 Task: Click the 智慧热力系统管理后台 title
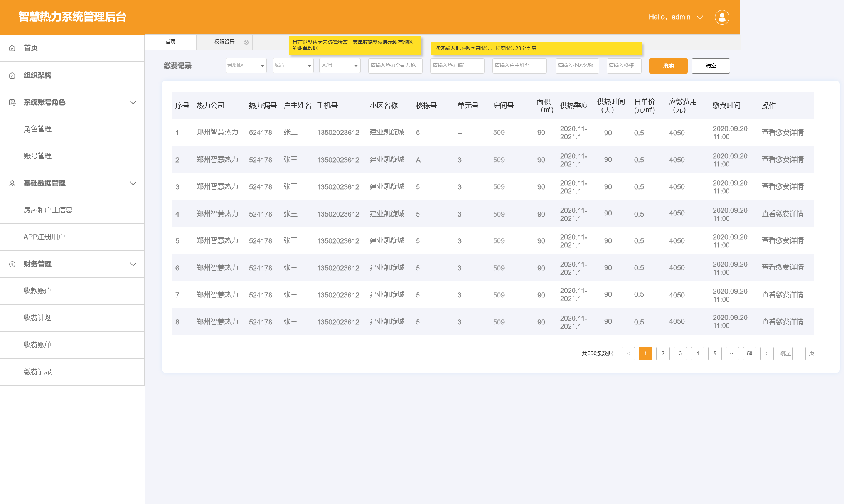72,17
